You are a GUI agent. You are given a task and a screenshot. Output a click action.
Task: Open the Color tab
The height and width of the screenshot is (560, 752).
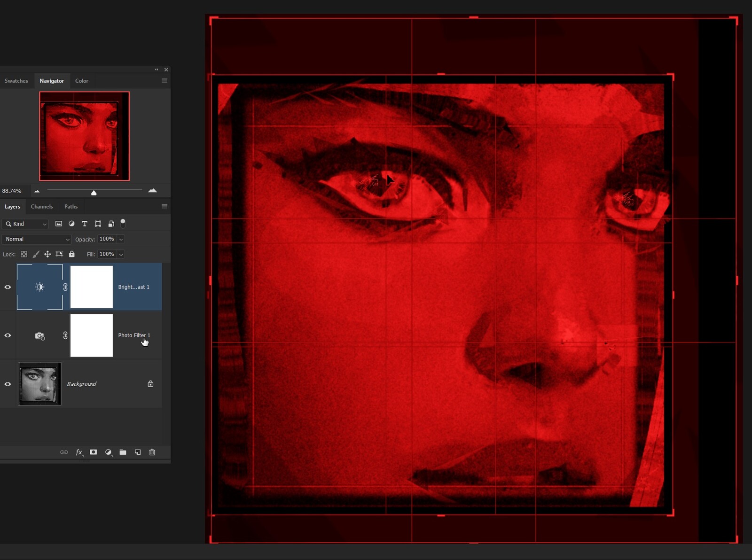(x=82, y=81)
